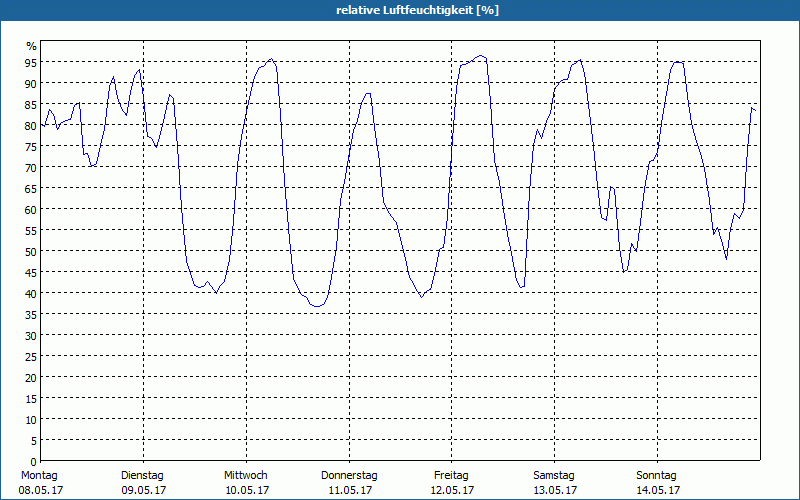This screenshot has height=500, width=800.
Task: Select the 'Montag' day label
Action: (39, 475)
